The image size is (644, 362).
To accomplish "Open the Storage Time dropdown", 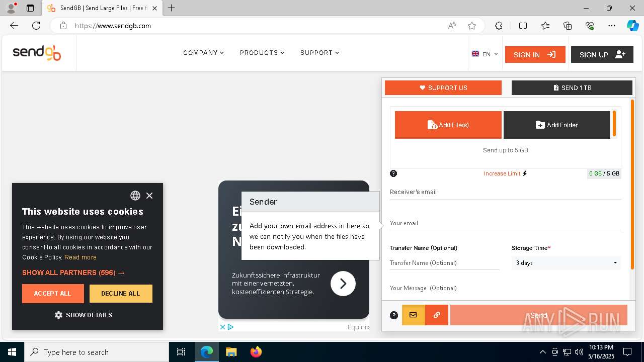I will pos(566,263).
